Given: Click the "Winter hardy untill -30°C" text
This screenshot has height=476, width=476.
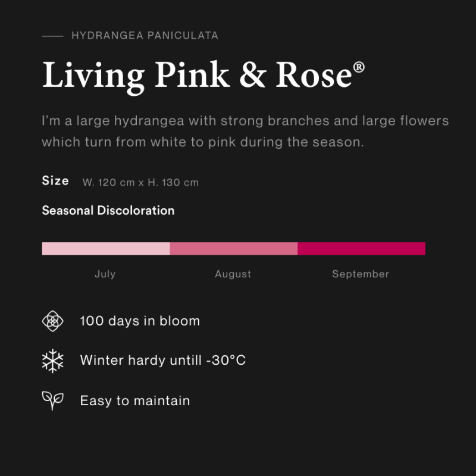Looking at the screenshot, I should pyautogui.click(x=163, y=361).
